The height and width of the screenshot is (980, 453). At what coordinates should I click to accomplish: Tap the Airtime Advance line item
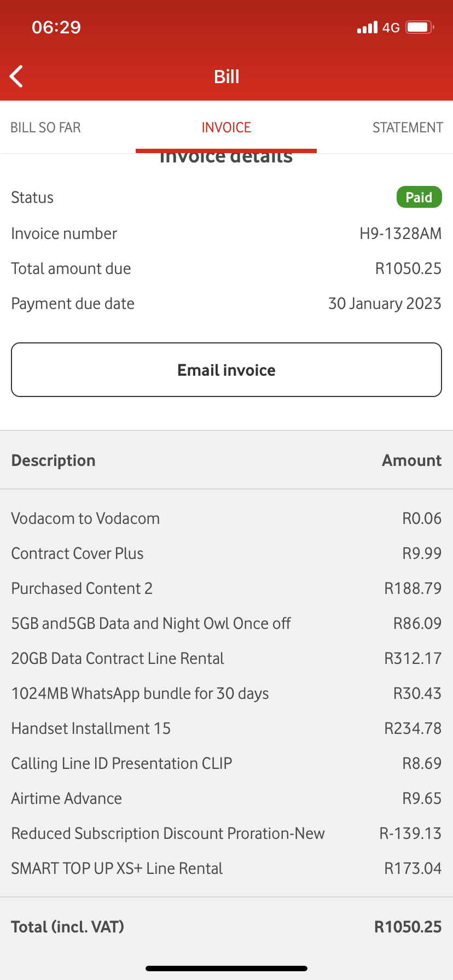[x=67, y=798]
